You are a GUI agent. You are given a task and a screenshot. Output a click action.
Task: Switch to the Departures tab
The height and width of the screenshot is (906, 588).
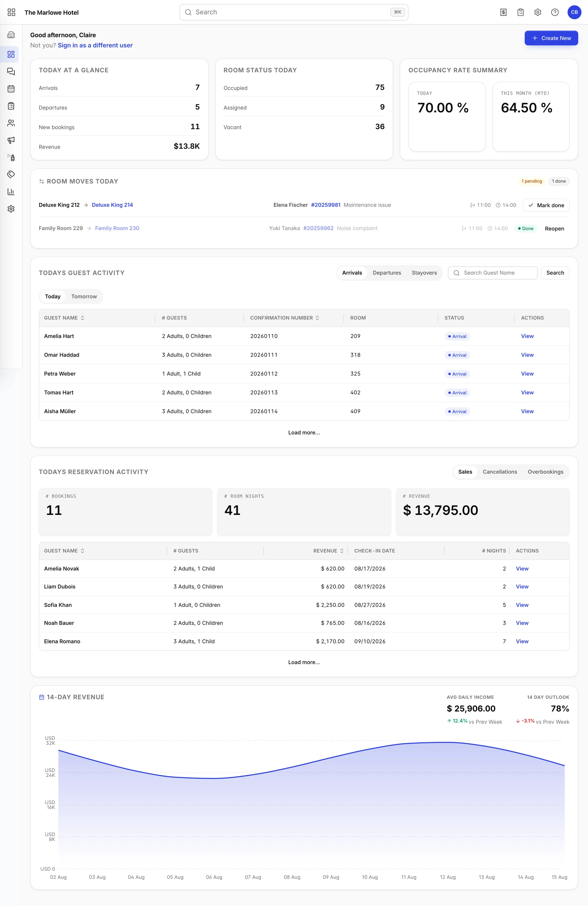click(x=387, y=273)
